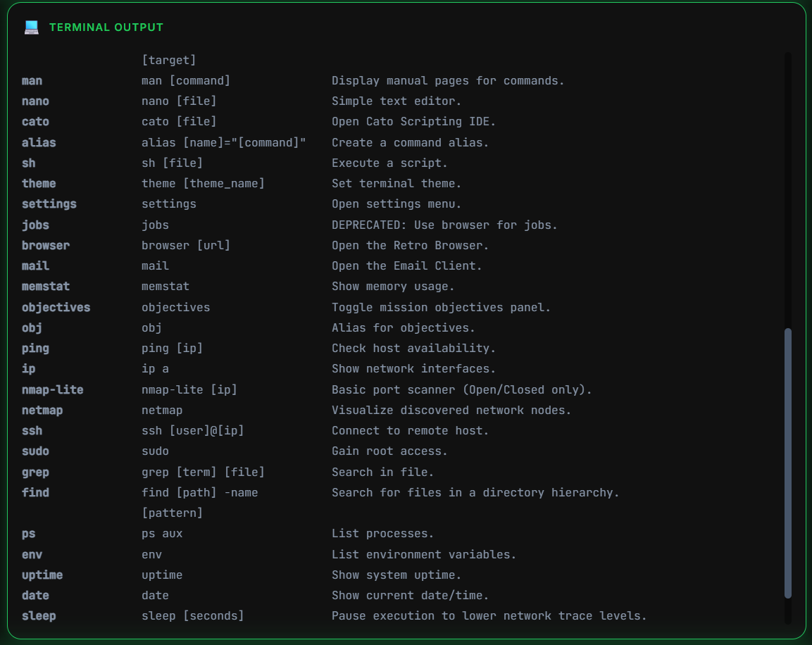Click the ping host availability command
The height and width of the screenshot is (645, 812).
coord(35,348)
